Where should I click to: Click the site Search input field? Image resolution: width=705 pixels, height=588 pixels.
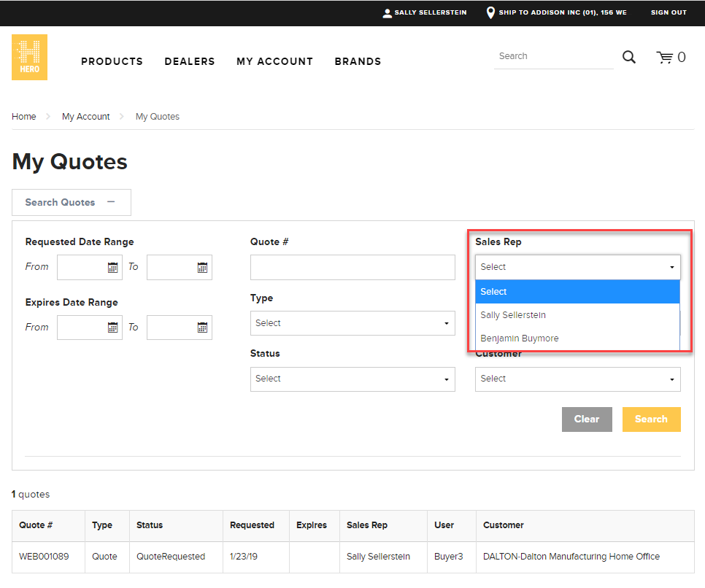click(554, 57)
